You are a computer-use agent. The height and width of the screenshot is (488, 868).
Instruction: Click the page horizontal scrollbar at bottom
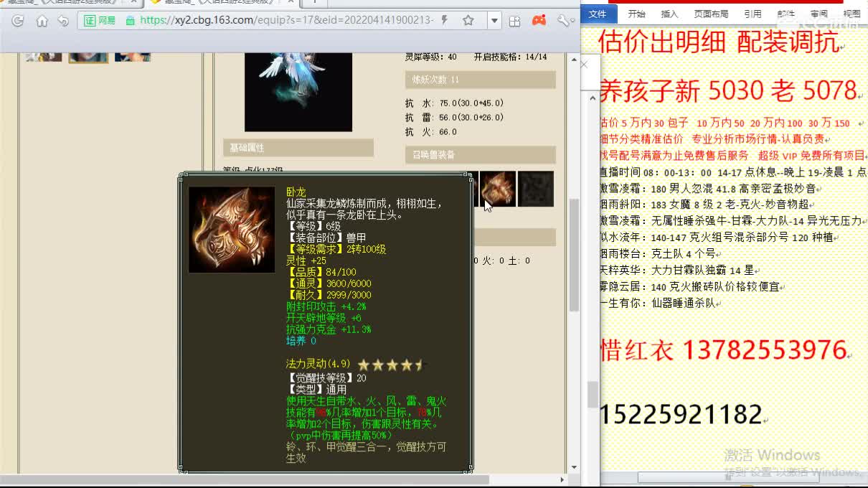click(244, 479)
